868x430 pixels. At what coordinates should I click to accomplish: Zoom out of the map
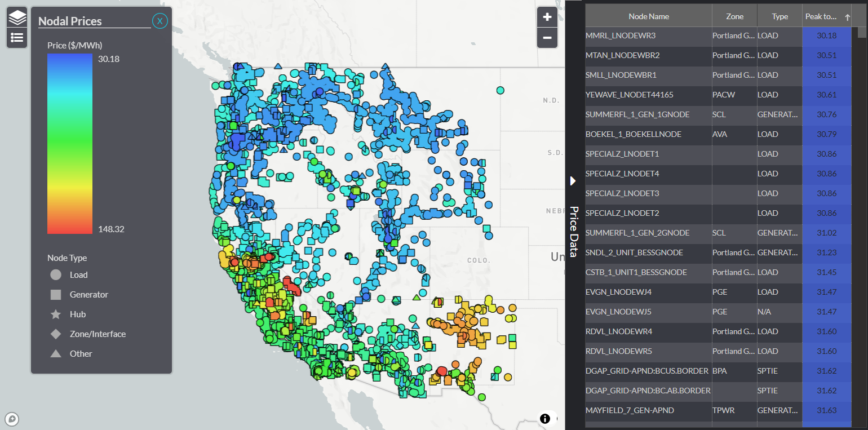pos(547,38)
